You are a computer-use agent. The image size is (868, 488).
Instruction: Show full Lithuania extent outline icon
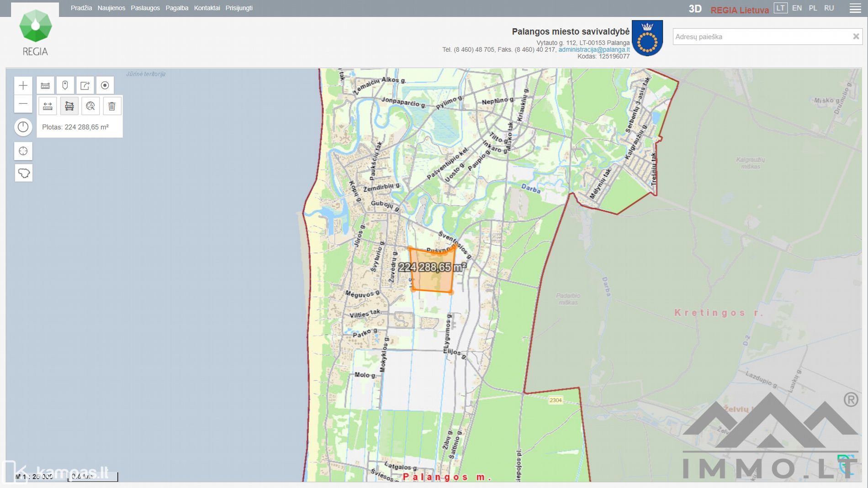pyautogui.click(x=23, y=173)
